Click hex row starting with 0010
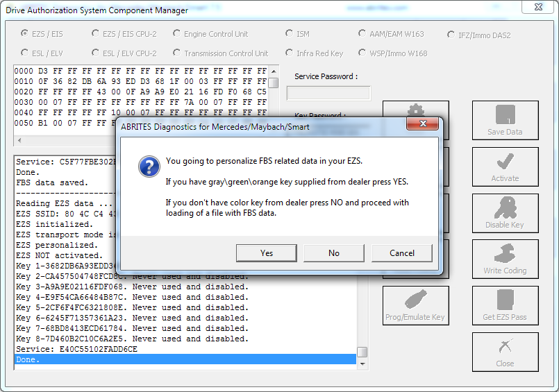Image resolution: width=559 pixels, height=392 pixels. pos(141,81)
